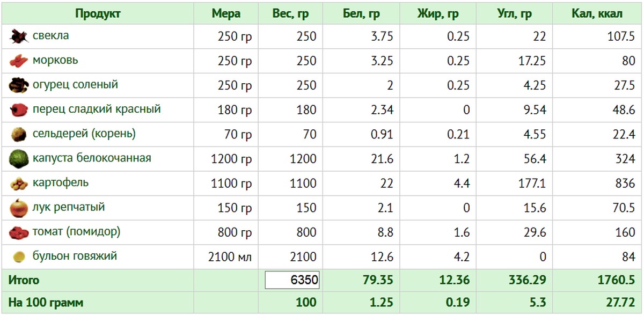Open the картофель product link

(61, 182)
